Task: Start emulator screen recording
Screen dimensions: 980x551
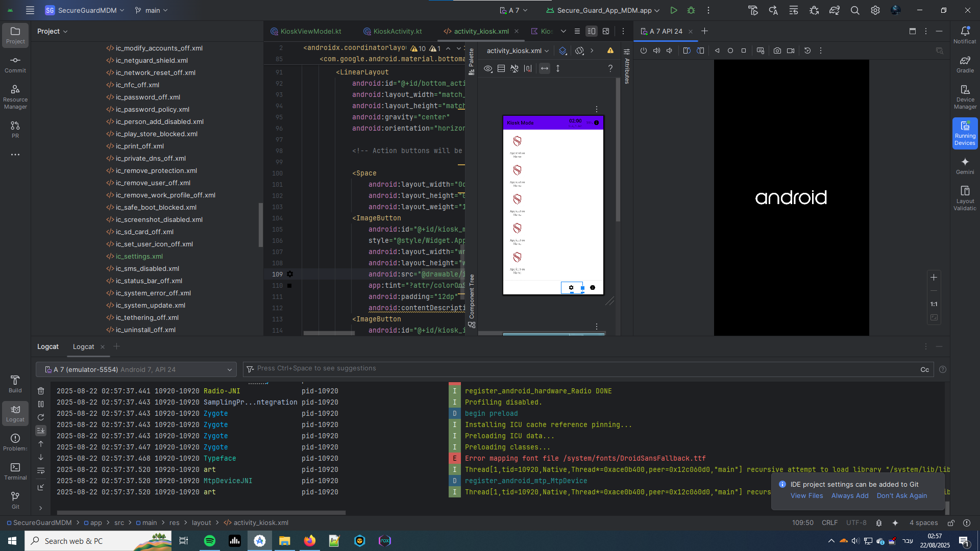Action: pos(791,51)
